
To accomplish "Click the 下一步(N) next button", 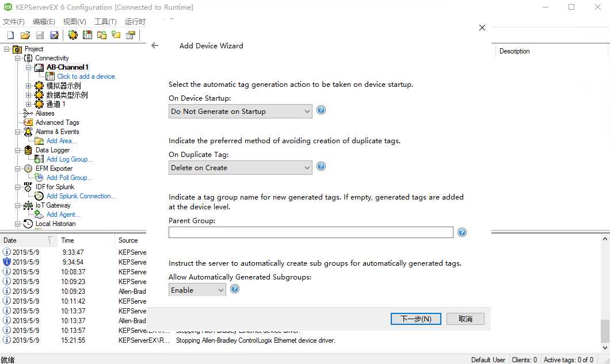I will (x=416, y=319).
